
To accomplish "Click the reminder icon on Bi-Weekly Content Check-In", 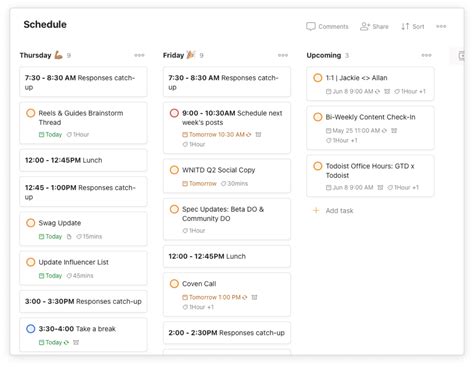I will tap(394, 130).
